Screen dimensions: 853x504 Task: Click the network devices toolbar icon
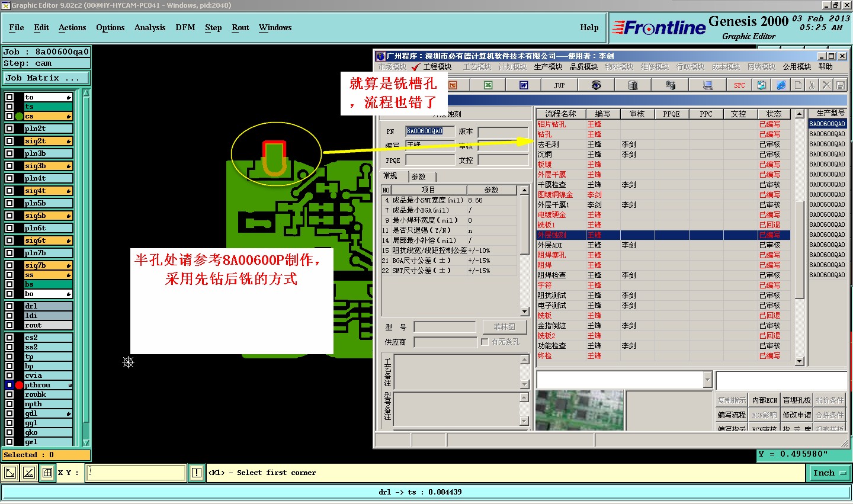671,85
